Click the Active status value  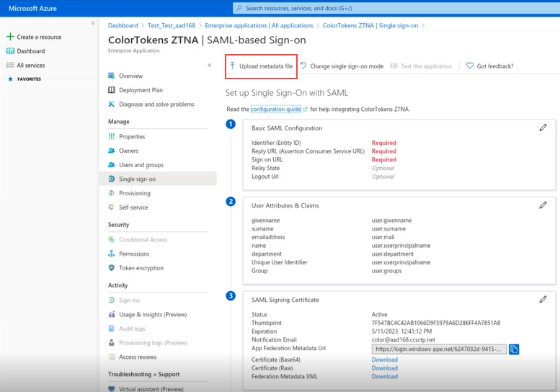point(379,314)
